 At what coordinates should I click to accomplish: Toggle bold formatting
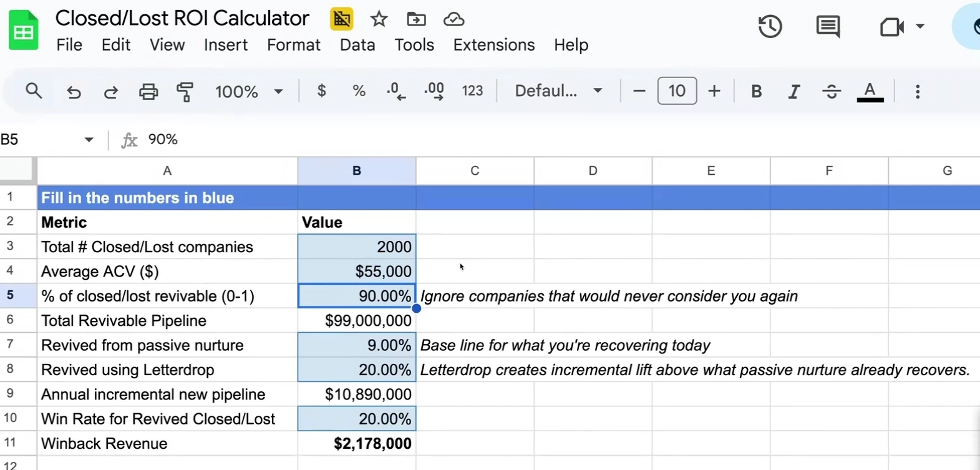[x=756, y=92]
